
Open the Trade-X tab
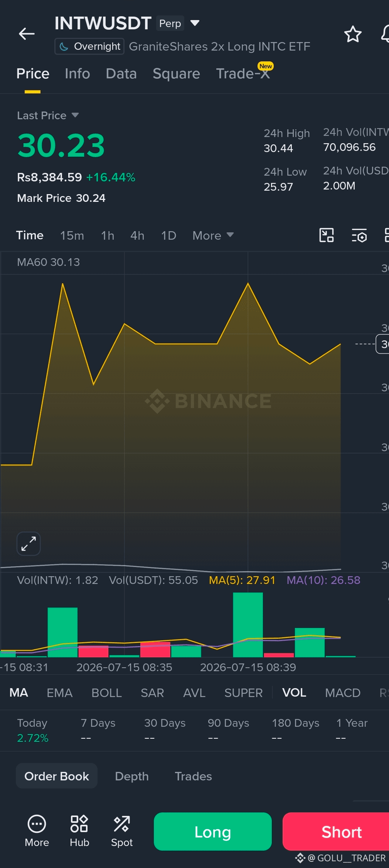(x=243, y=74)
